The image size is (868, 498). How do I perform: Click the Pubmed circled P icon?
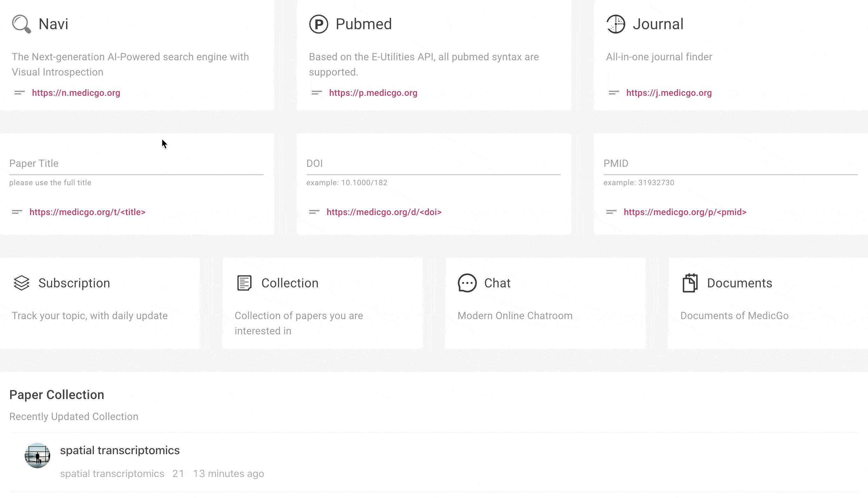(319, 24)
